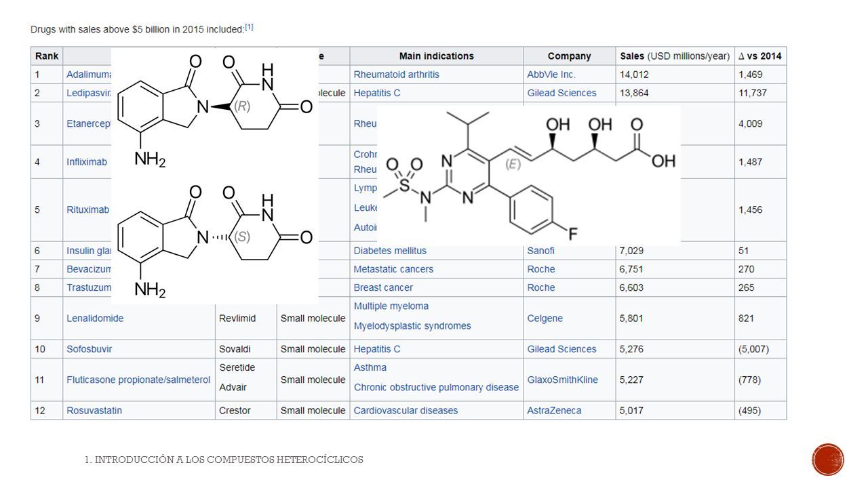Open the Breast cancer link

(x=383, y=287)
